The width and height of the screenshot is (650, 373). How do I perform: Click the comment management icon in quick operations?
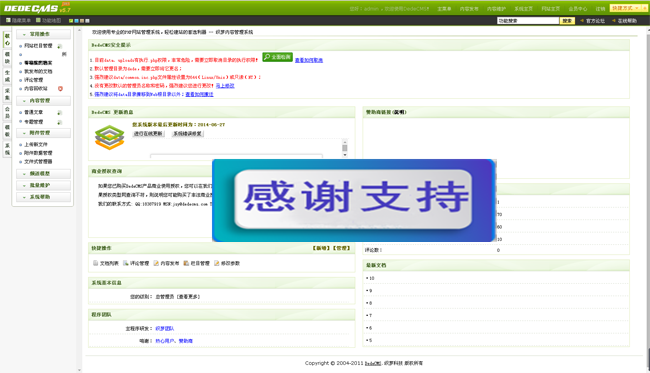coord(126,263)
